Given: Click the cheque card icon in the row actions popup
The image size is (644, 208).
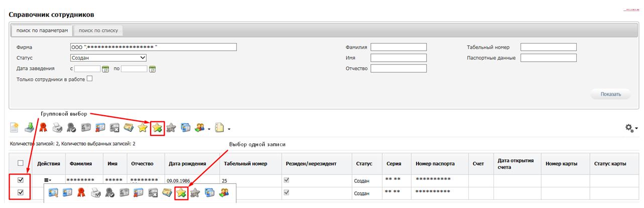Looking at the screenshot, I should 167,193.
